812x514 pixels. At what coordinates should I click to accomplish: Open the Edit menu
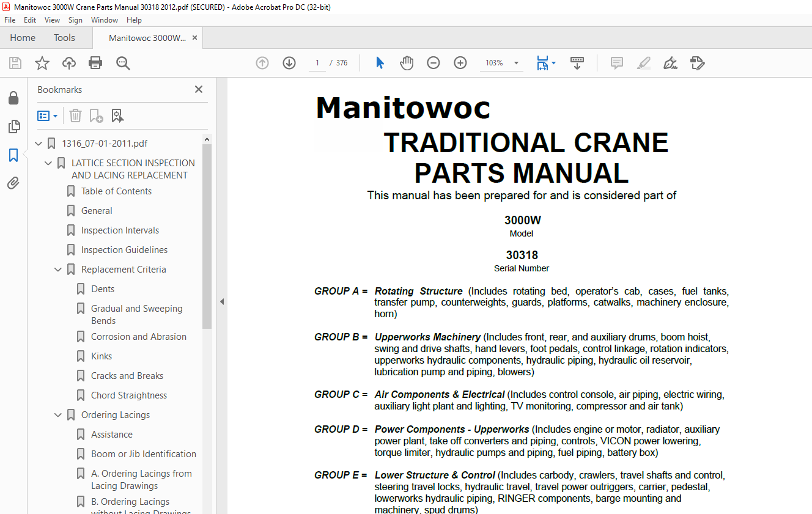[30, 20]
